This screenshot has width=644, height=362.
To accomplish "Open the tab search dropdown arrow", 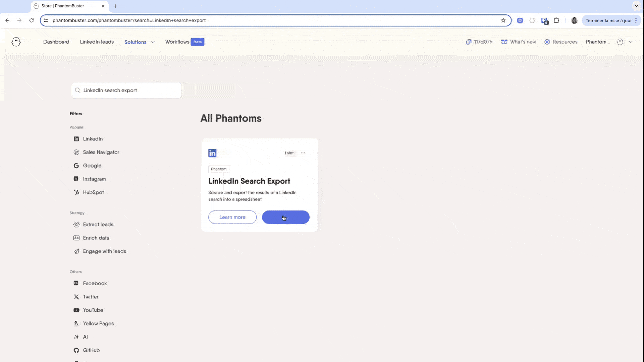I will (x=636, y=6).
